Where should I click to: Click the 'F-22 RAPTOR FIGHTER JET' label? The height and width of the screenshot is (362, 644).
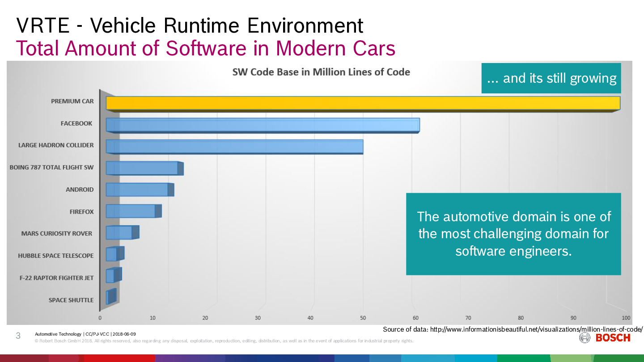[57, 278]
